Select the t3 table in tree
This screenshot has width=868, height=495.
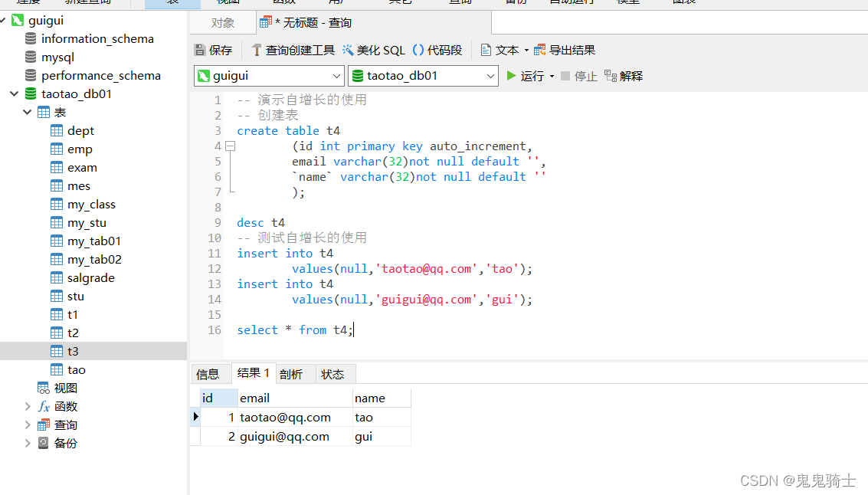coord(73,351)
